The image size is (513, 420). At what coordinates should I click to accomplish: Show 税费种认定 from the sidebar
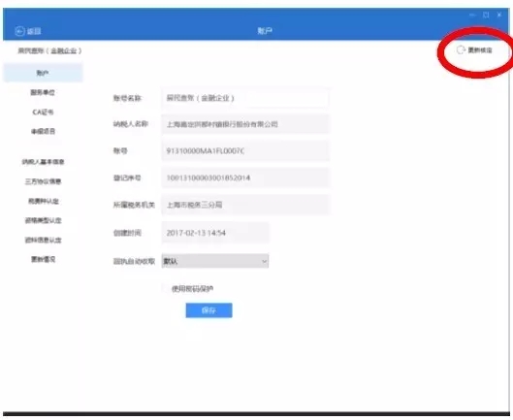click(x=43, y=201)
